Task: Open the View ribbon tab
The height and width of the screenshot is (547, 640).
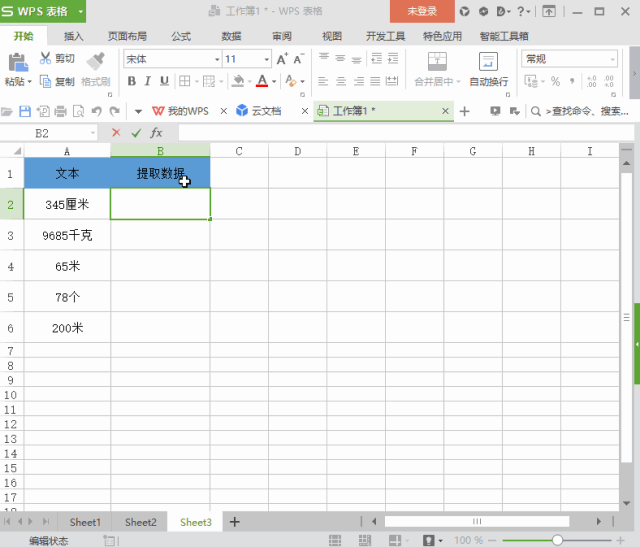Action: 332,36
